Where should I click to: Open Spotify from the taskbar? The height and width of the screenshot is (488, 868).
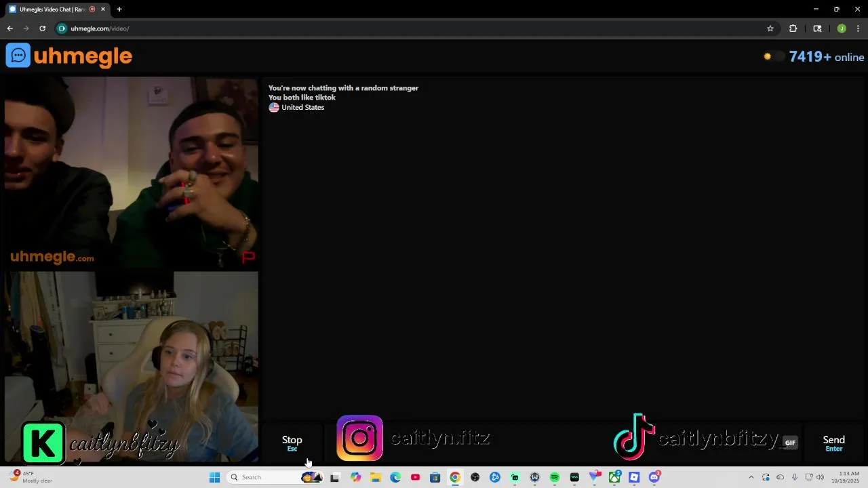tap(555, 477)
